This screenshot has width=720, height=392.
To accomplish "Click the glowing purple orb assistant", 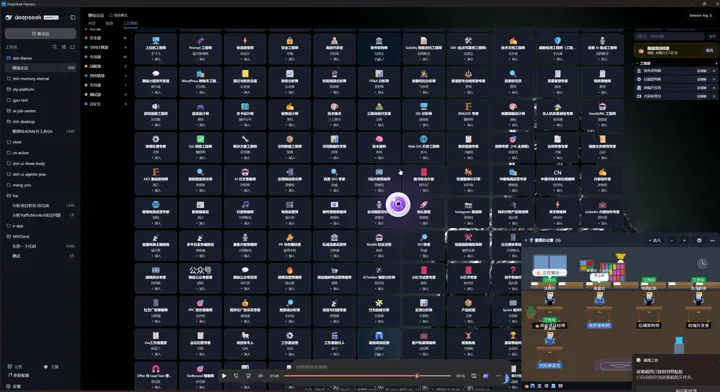I will click(398, 204).
